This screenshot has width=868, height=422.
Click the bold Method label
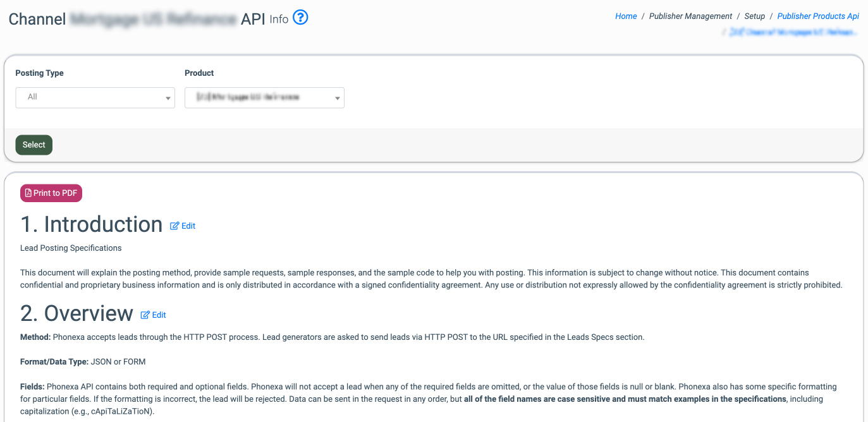(35, 337)
